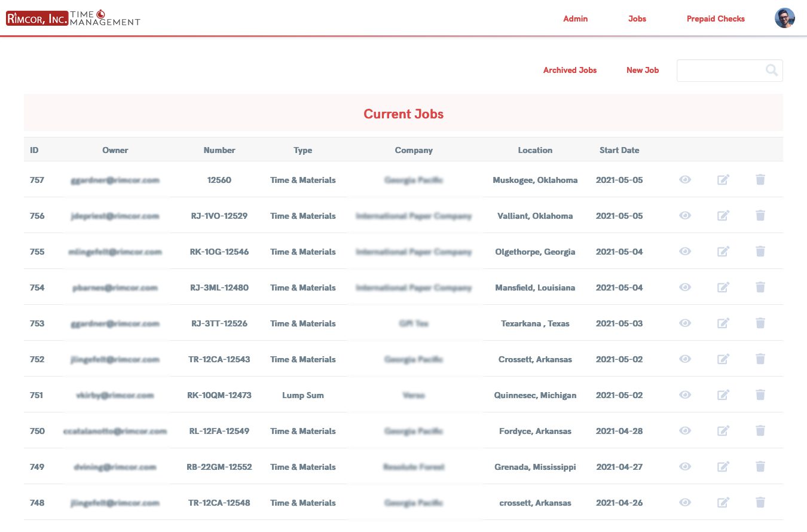Viewport: 807px width, 532px height.
Task: Open Prepaid Checks page
Action: [716, 19]
